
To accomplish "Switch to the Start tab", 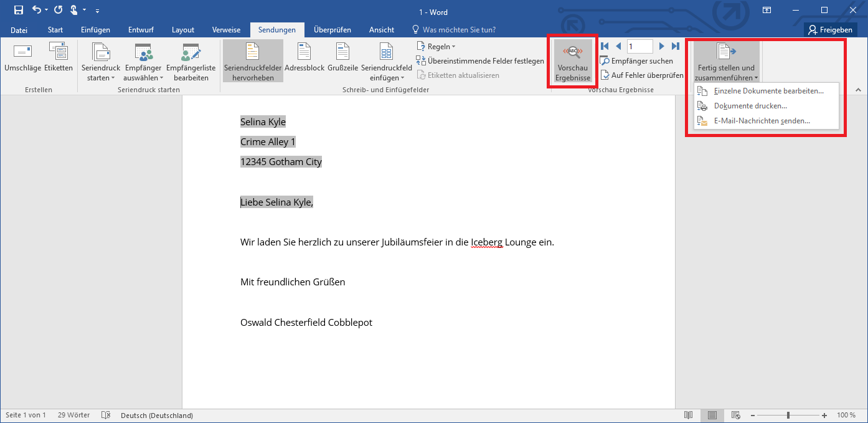I will pyautogui.click(x=55, y=30).
